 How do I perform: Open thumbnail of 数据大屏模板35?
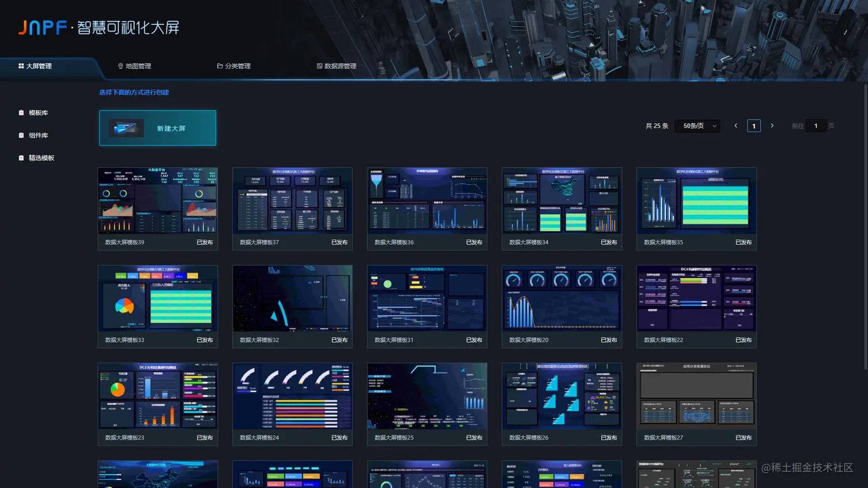point(696,200)
